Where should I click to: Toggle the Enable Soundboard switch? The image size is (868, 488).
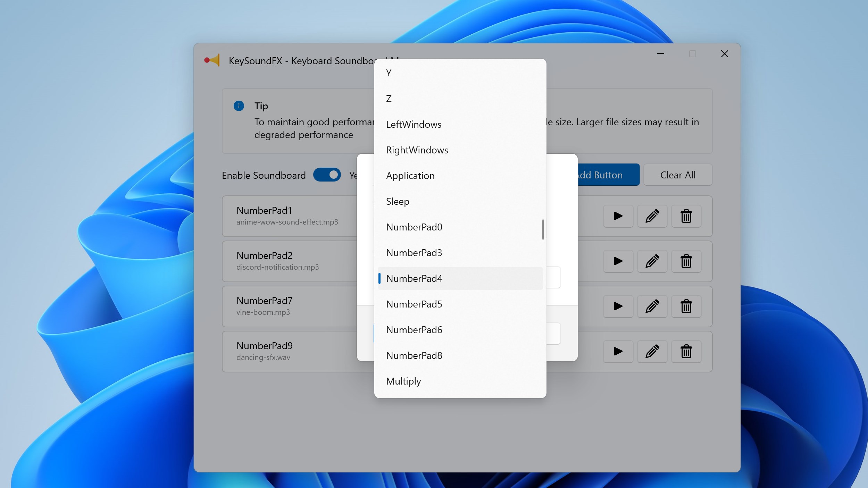coord(327,175)
